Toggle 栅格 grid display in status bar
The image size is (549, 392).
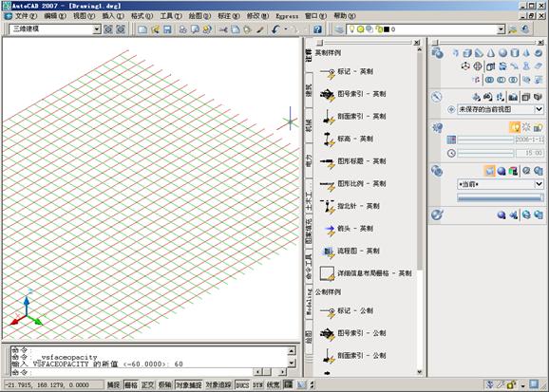coord(131,385)
